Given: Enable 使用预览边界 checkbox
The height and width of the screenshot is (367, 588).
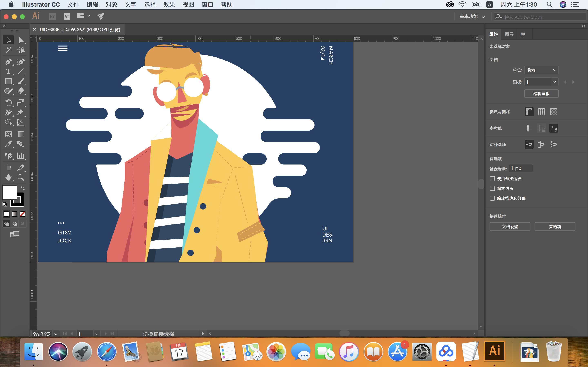Looking at the screenshot, I should click(492, 179).
